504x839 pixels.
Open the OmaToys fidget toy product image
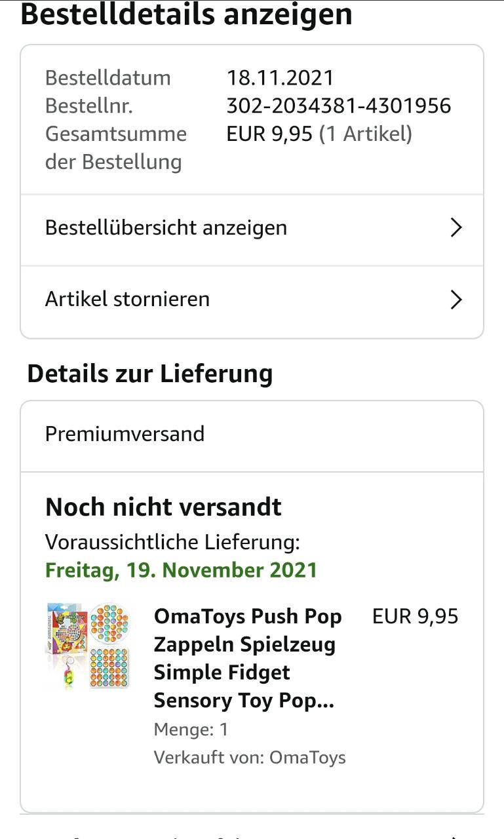point(88,646)
